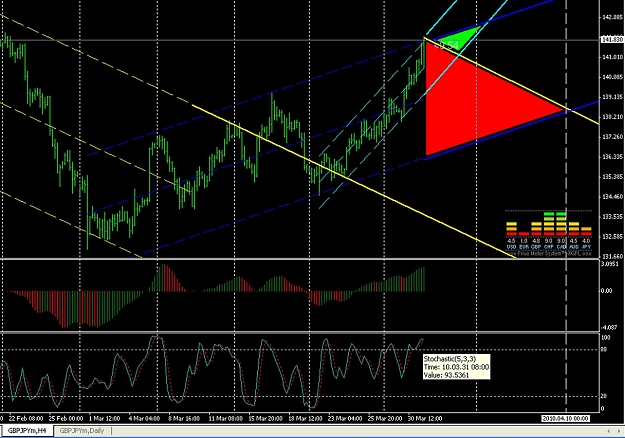Click the CHF label in currency meter
625x438 pixels.
pos(549,247)
